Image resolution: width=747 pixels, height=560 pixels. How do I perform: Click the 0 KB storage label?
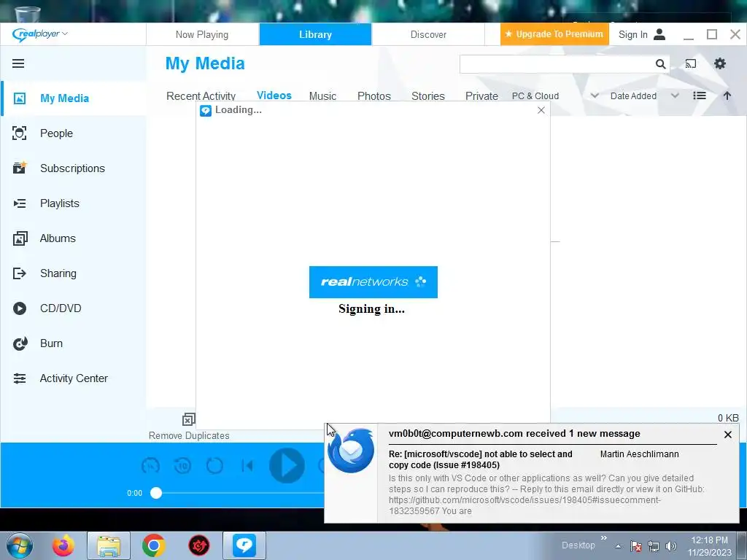(x=728, y=418)
